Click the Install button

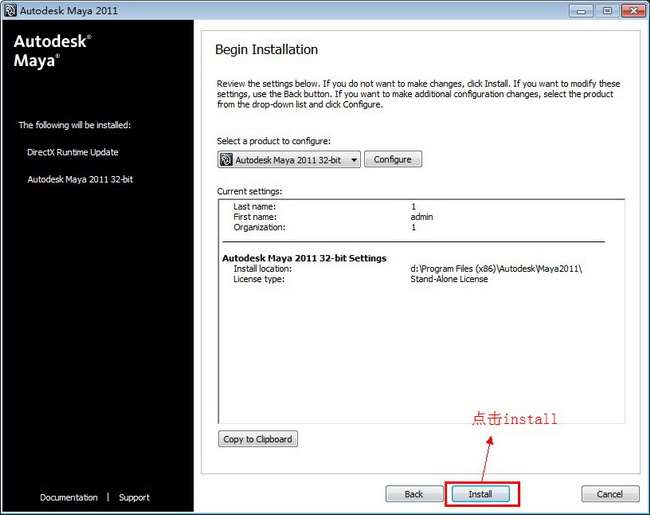[480, 494]
